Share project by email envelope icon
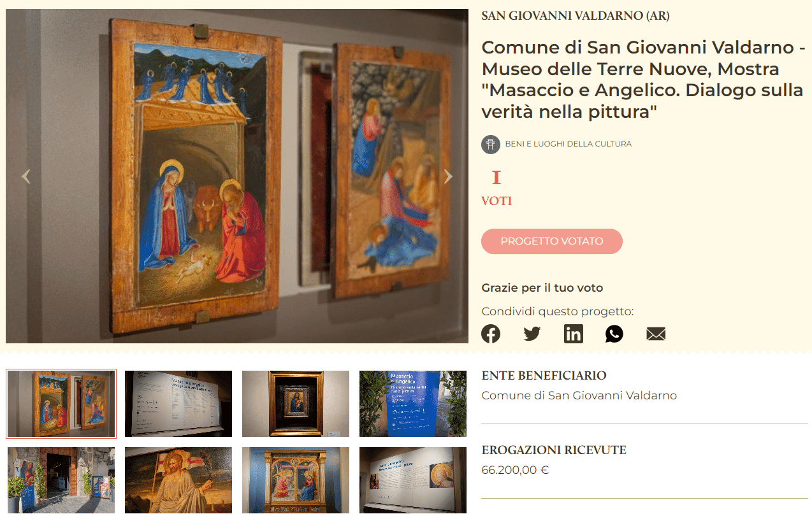 656,334
